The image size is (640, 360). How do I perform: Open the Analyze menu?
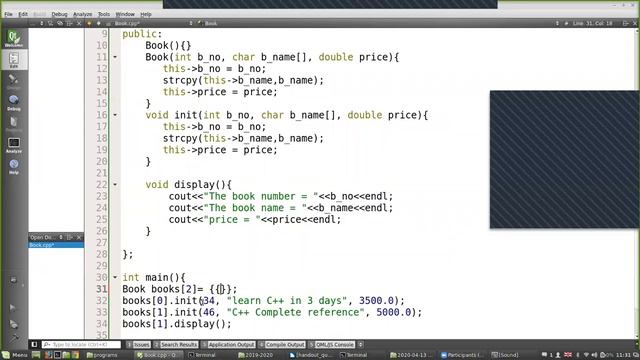tap(82, 14)
